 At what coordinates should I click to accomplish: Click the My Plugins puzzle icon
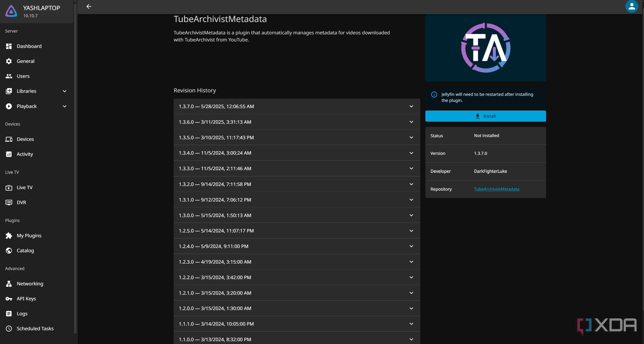click(x=9, y=236)
